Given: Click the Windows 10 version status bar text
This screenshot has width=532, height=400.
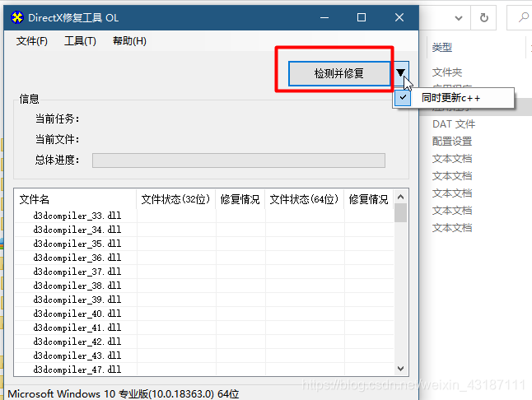Looking at the screenshot, I should click(124, 394).
